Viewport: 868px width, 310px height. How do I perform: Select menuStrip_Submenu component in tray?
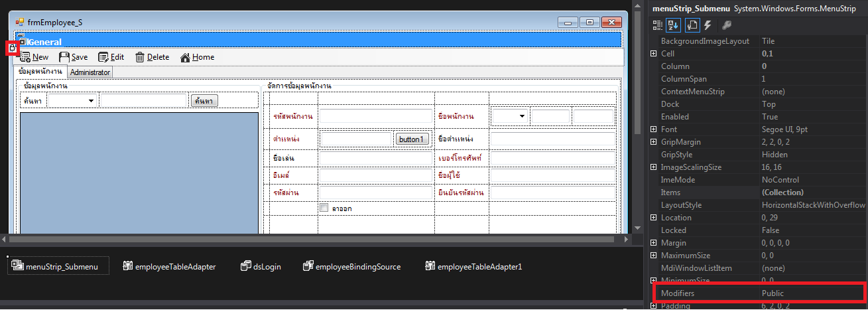(x=58, y=266)
